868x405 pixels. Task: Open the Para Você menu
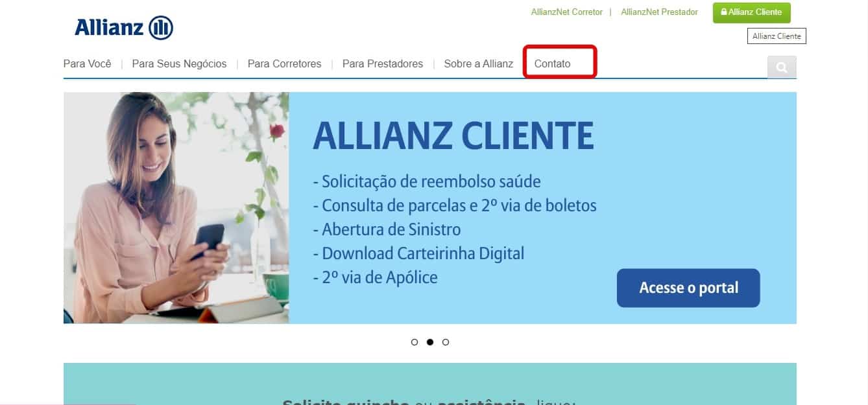(x=88, y=64)
